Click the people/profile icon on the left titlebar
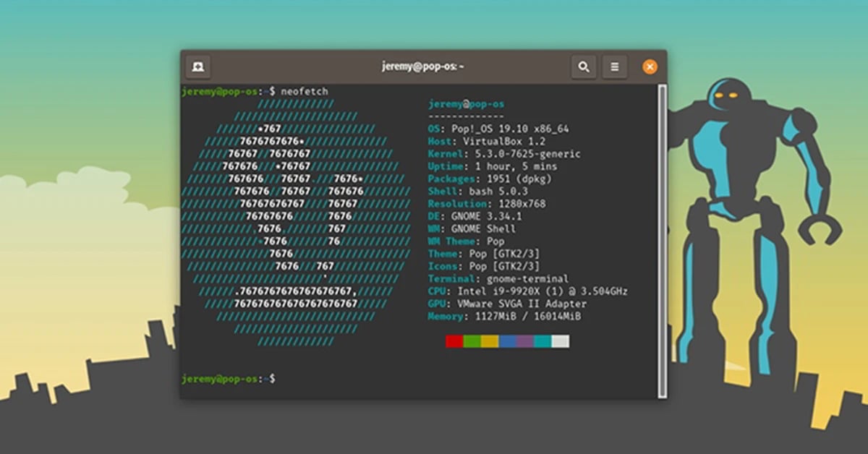The width and height of the screenshot is (868, 454). [x=198, y=66]
